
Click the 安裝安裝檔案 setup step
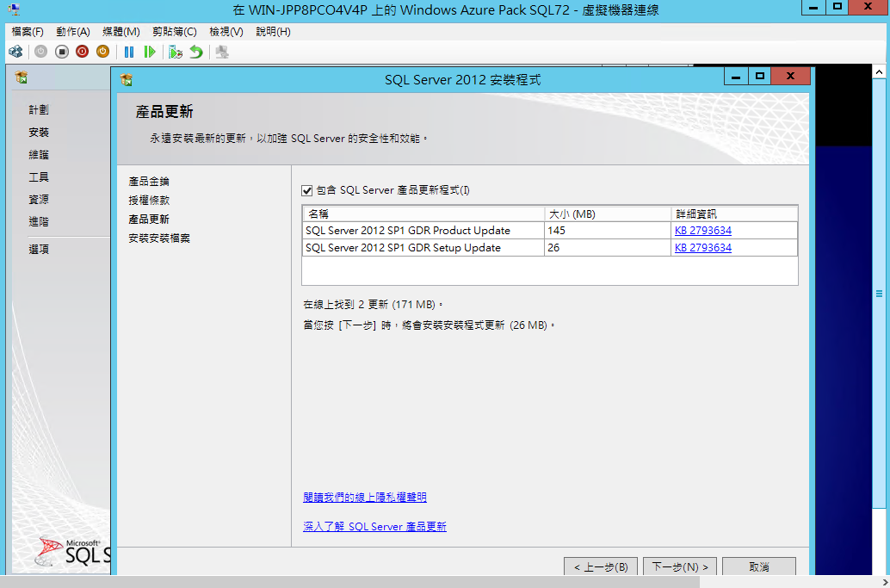coord(159,238)
